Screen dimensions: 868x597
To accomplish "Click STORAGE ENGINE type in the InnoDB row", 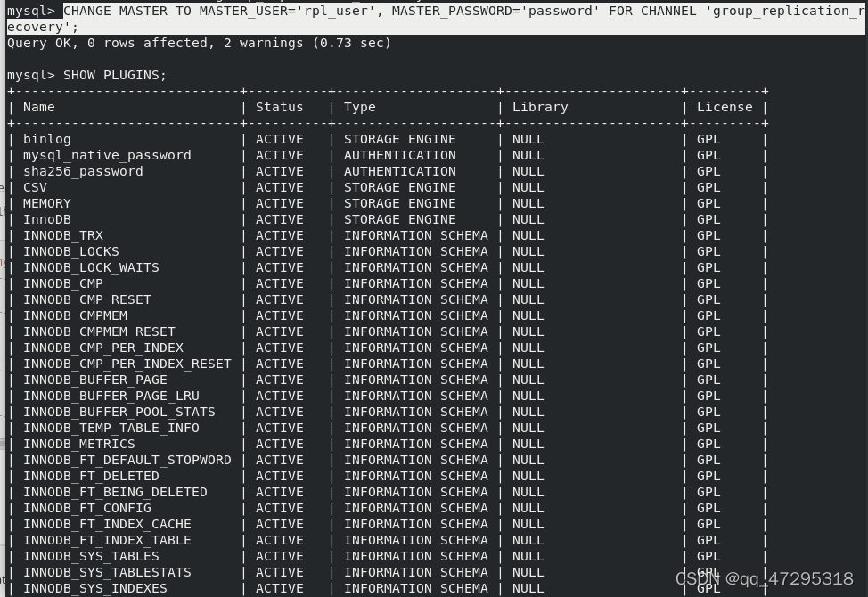I will [399, 220].
